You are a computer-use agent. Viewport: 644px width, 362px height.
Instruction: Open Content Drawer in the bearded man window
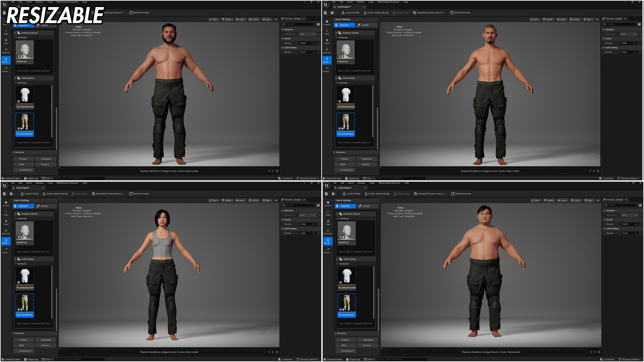[x=11, y=178]
